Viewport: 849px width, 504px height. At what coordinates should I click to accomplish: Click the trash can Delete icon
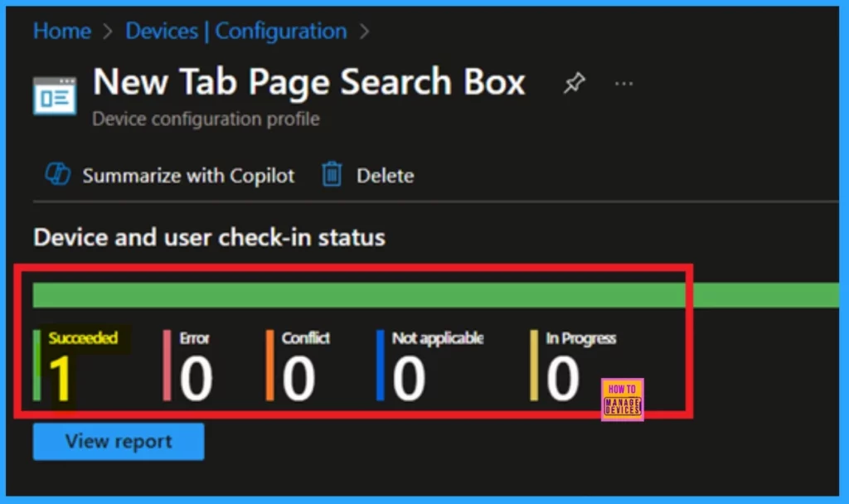[x=332, y=174]
